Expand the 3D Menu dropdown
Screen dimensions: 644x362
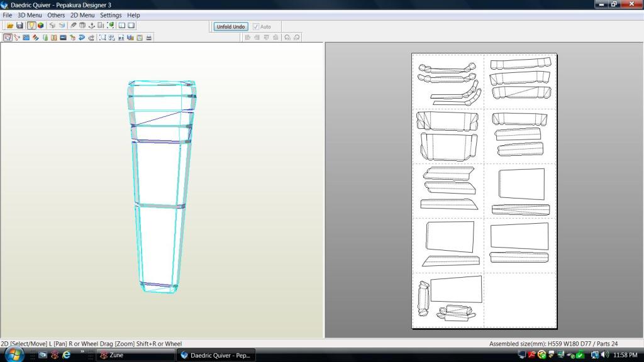point(30,15)
